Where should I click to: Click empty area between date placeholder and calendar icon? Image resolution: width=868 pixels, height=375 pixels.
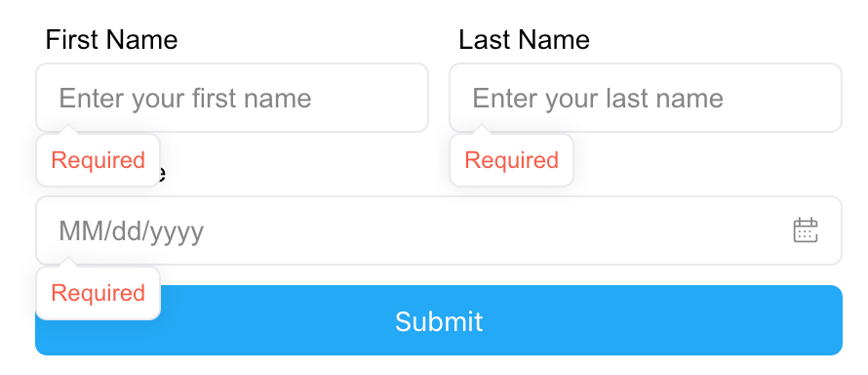(498, 231)
